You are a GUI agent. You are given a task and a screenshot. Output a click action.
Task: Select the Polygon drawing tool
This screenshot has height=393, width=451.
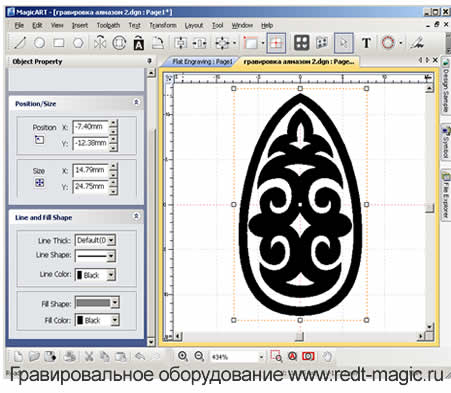(x=78, y=43)
